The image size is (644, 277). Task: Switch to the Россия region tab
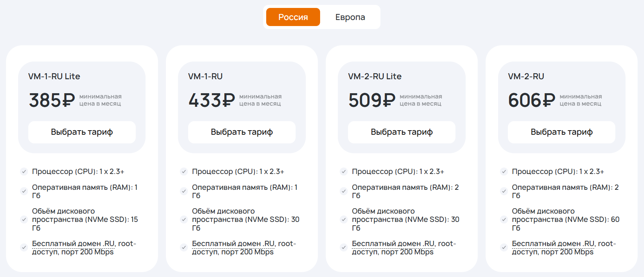click(293, 17)
